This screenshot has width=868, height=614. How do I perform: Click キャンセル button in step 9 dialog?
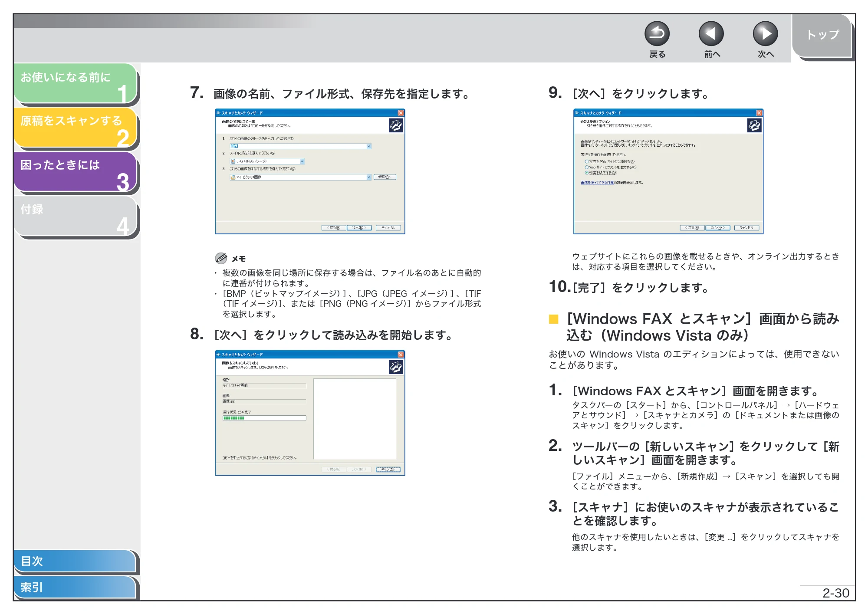pyautogui.click(x=746, y=228)
